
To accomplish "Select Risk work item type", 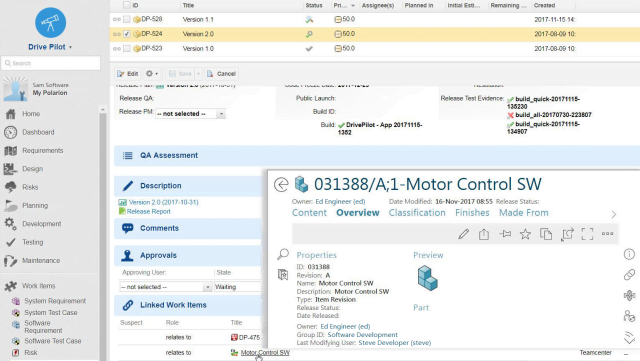I will click(31, 353).
